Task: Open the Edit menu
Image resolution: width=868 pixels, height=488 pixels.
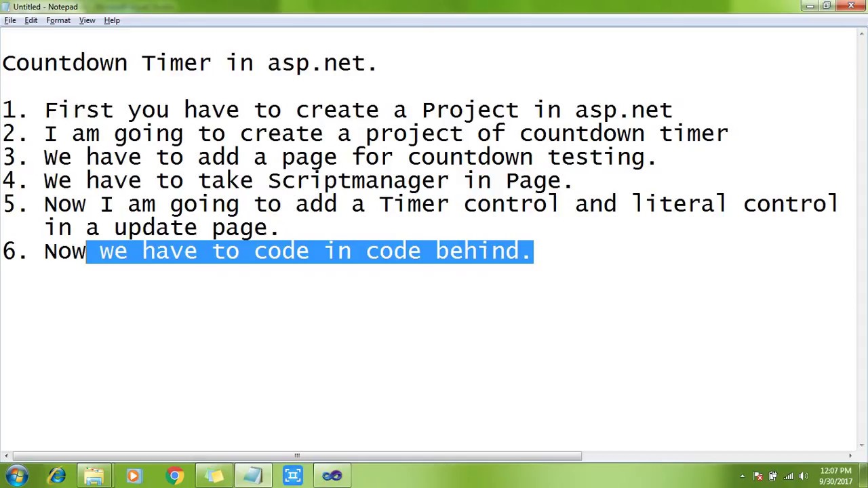Action: (31, 20)
